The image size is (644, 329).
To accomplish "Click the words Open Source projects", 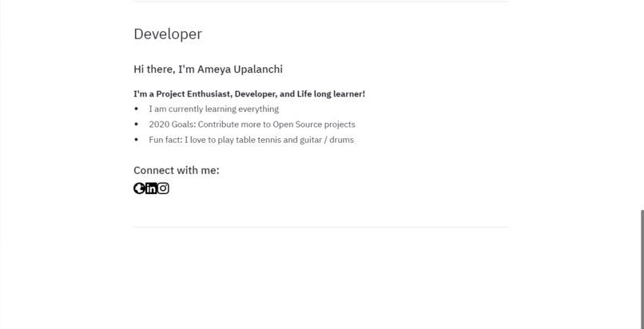I will click(314, 125).
